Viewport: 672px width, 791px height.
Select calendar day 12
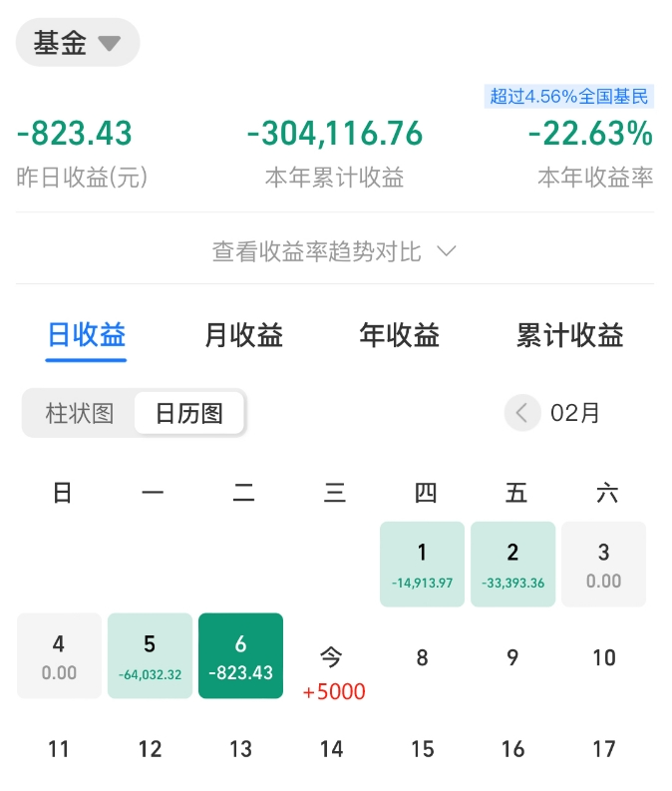point(150,749)
